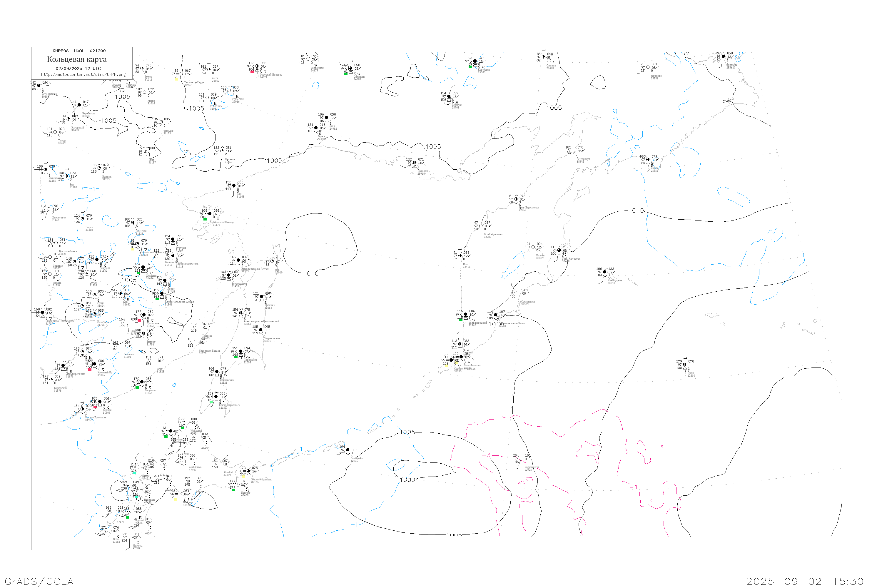Click the 2025-09-02-15:30 timestamp

(x=805, y=581)
